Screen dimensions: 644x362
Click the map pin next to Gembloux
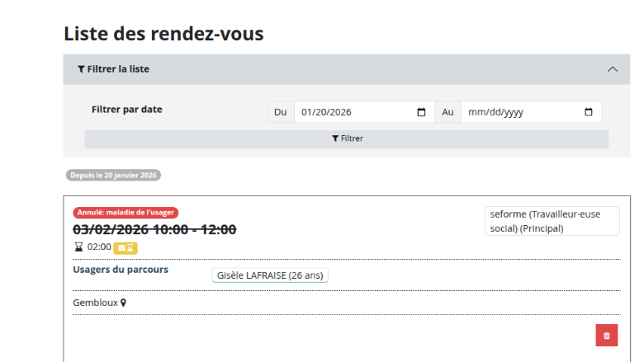tap(124, 303)
